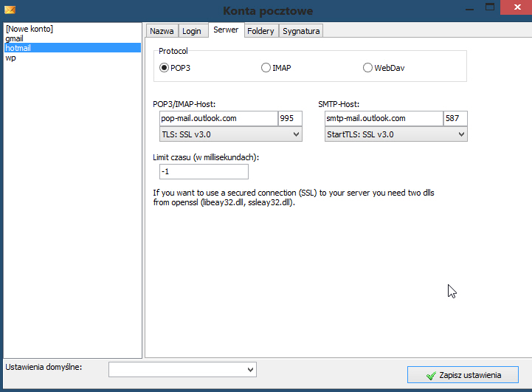Screen dimensions: 532x392
Task: Click the pop-mail.outlook.com host field
Action: tap(218, 118)
